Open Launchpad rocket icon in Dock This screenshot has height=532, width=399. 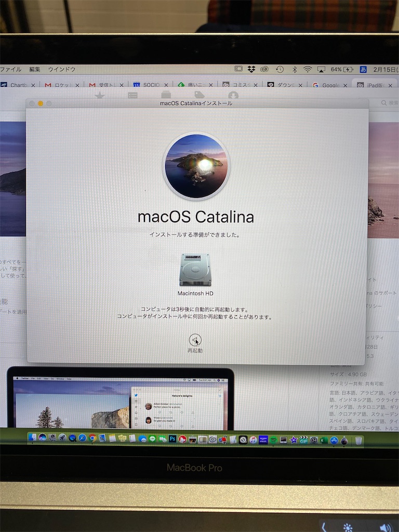(62, 438)
